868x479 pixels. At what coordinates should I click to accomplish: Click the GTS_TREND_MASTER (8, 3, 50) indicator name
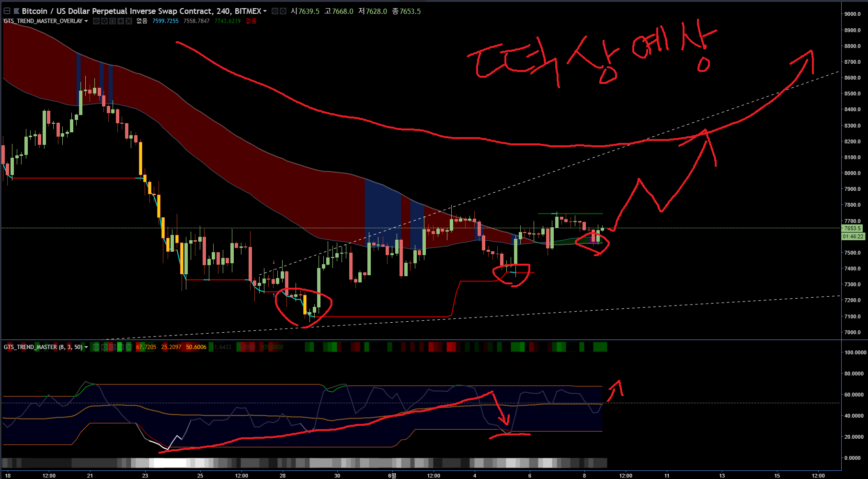[x=43, y=347]
